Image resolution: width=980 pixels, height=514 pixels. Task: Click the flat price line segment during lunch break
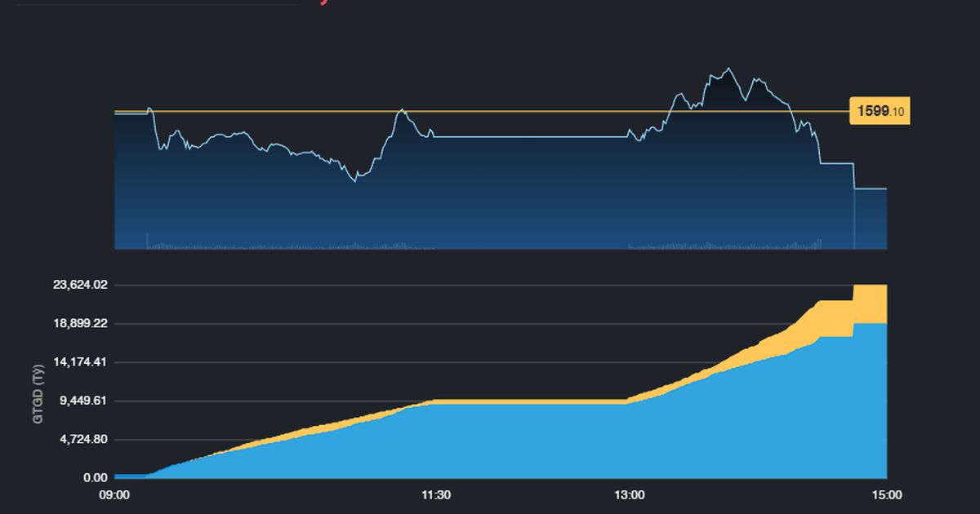pyautogui.click(x=531, y=137)
